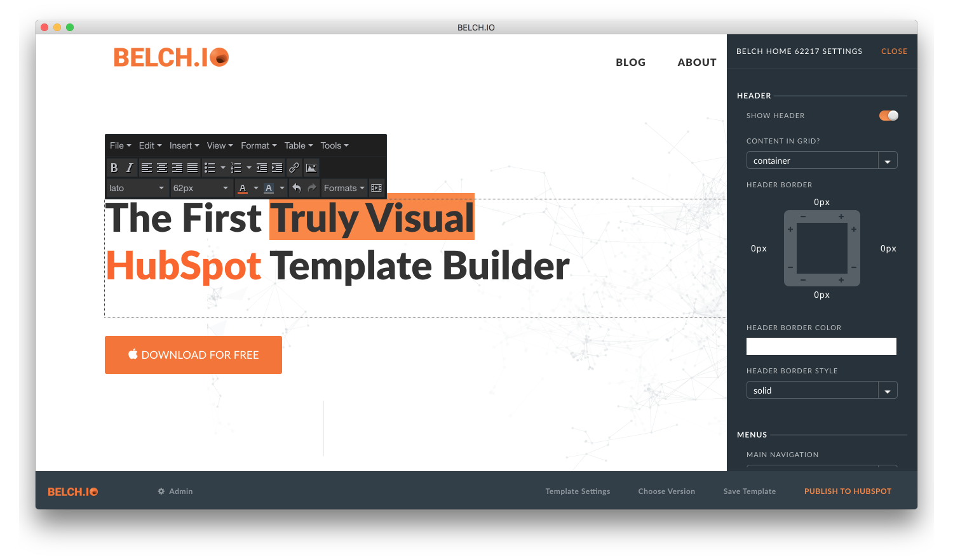Expand the background color picker arrow
The height and width of the screenshot is (560, 953).
[x=282, y=188]
